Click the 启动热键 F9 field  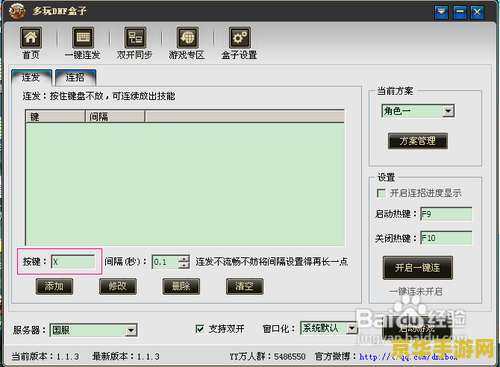(x=446, y=214)
